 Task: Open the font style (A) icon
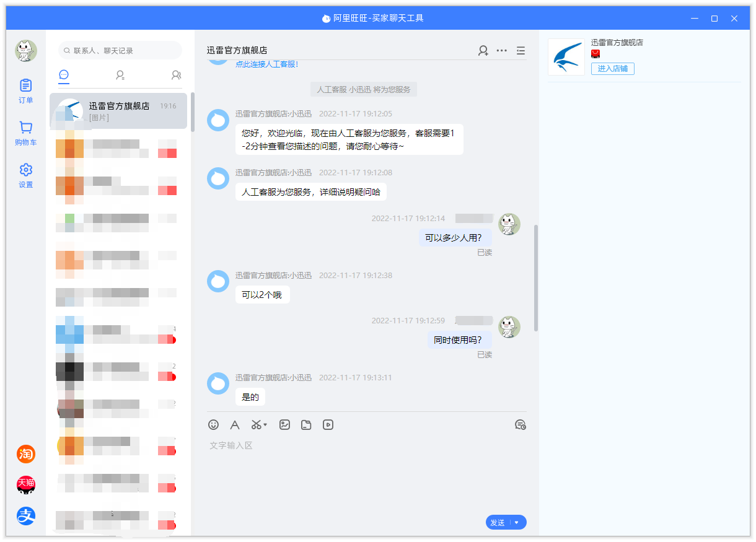[x=235, y=425]
